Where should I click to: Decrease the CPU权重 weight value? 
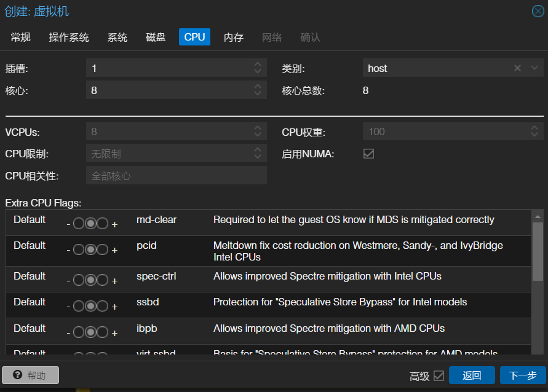coord(534,134)
